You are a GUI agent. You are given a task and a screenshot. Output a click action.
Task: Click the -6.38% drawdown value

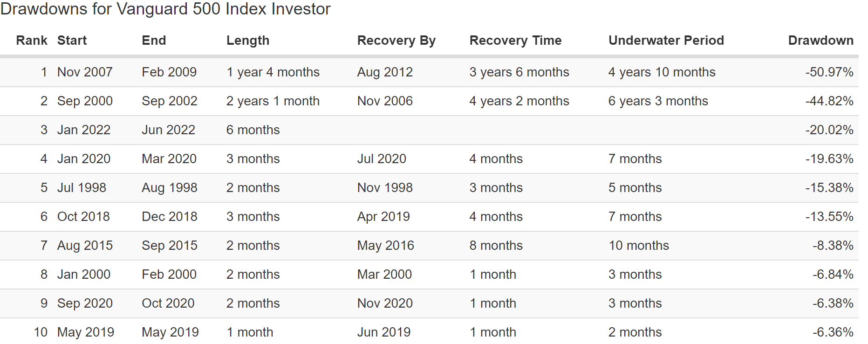[833, 303]
